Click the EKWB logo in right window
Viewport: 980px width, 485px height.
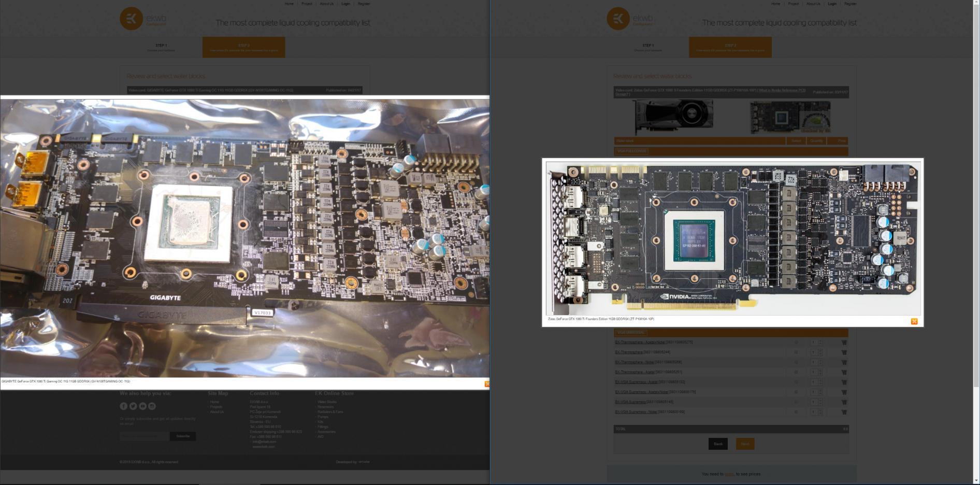click(x=630, y=19)
